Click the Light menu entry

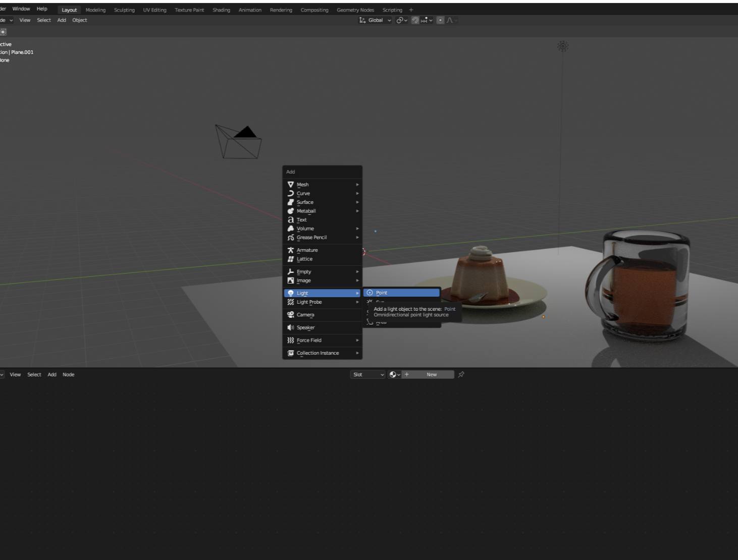(322, 293)
